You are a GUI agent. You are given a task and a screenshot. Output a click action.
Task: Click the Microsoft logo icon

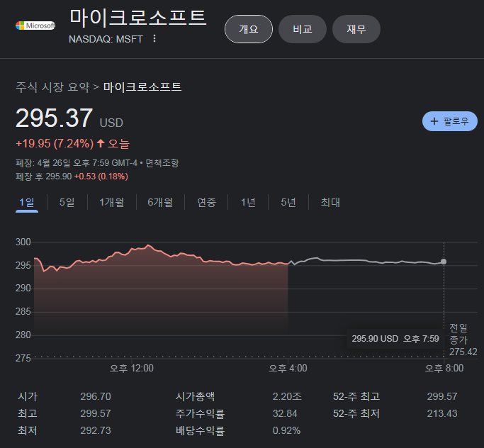pyautogui.click(x=35, y=26)
